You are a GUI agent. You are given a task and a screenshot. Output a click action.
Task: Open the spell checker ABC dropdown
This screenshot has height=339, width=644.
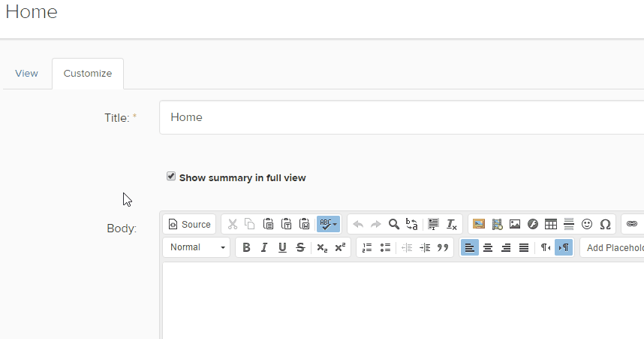pos(328,224)
